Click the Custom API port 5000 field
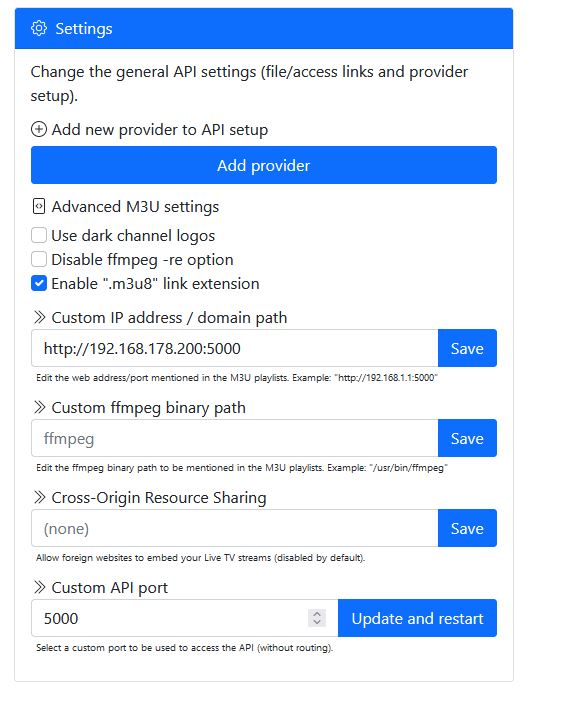Screen dimensions: 562x711 pos(185,618)
